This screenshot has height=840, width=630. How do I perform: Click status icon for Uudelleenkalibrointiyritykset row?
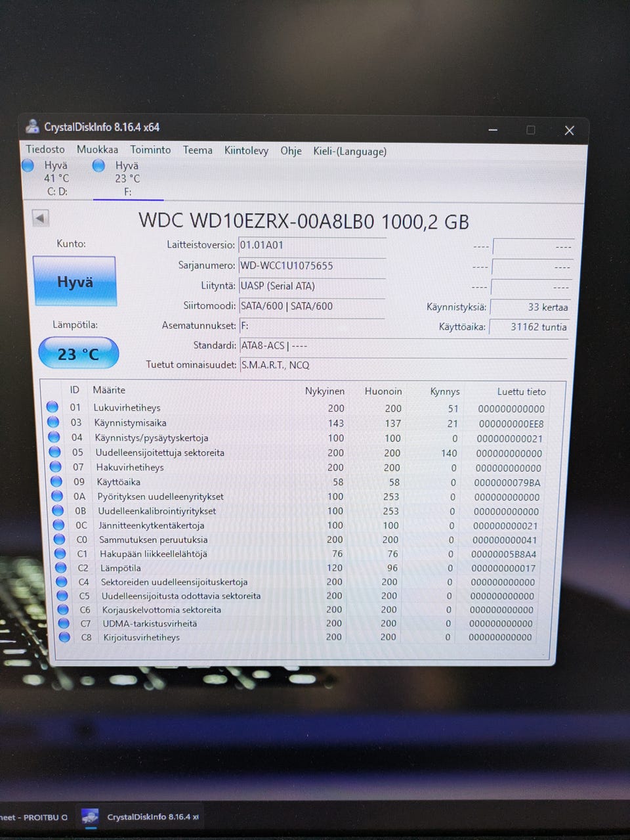click(x=58, y=510)
